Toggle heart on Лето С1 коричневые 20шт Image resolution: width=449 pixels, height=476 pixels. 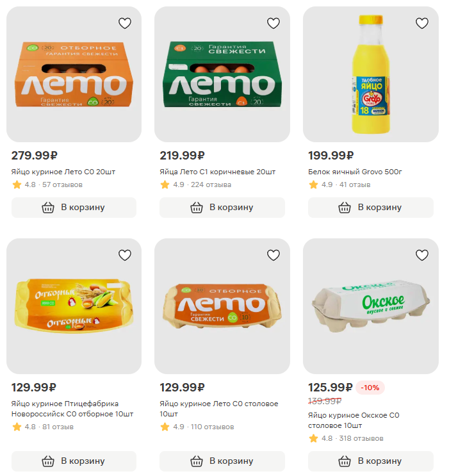click(x=273, y=24)
